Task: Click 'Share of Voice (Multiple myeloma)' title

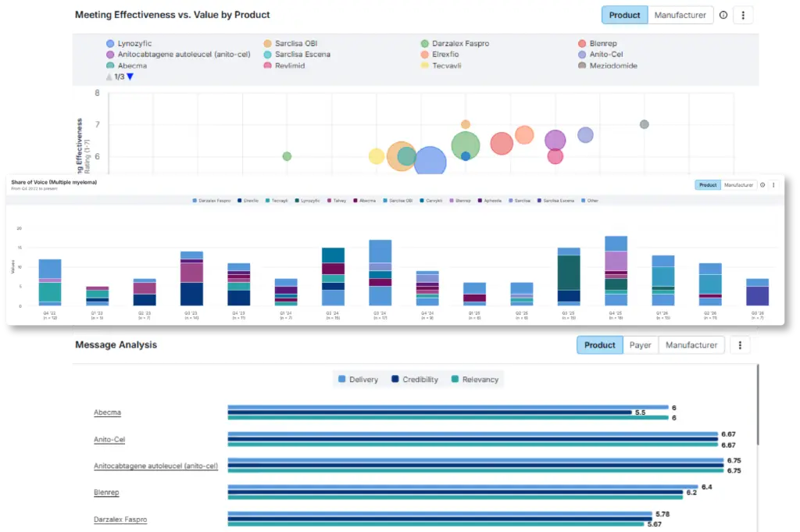Action: tap(54, 182)
